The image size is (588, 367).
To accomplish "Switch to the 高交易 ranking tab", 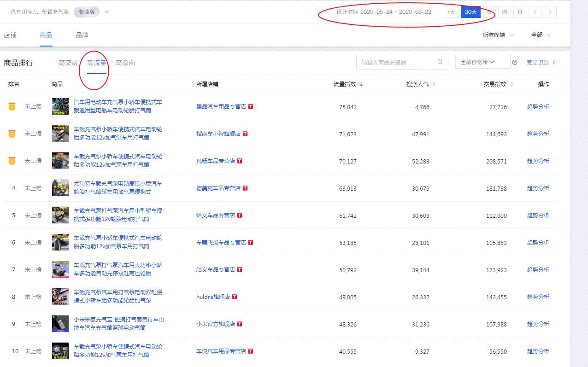I will point(68,63).
